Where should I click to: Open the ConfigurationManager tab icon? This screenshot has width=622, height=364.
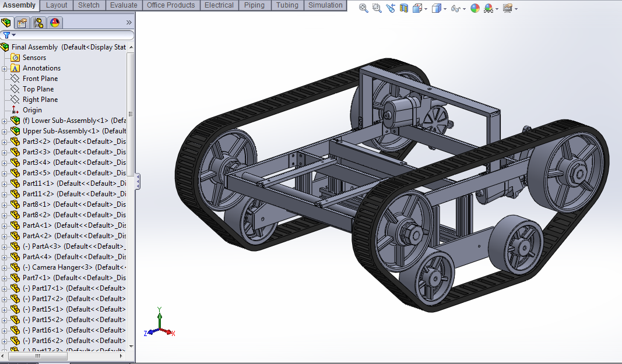pos(38,23)
